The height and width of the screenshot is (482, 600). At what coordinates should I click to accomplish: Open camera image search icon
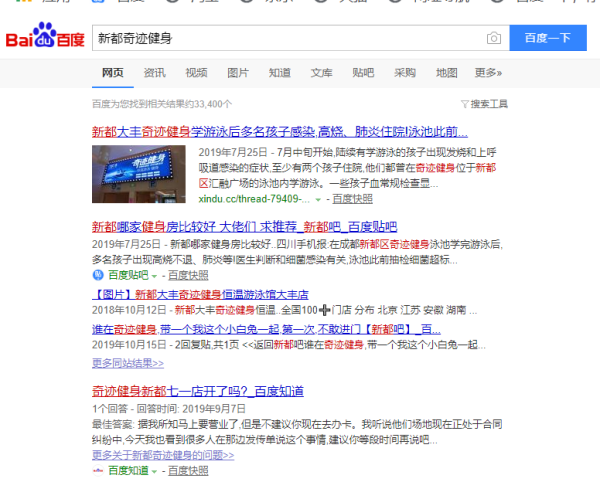494,38
